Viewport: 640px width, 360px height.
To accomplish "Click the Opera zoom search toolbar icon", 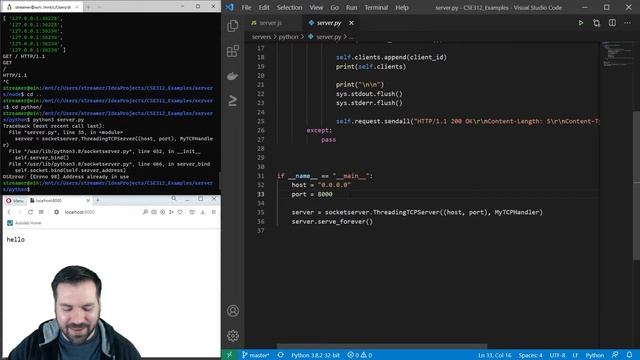I will 145,212.
